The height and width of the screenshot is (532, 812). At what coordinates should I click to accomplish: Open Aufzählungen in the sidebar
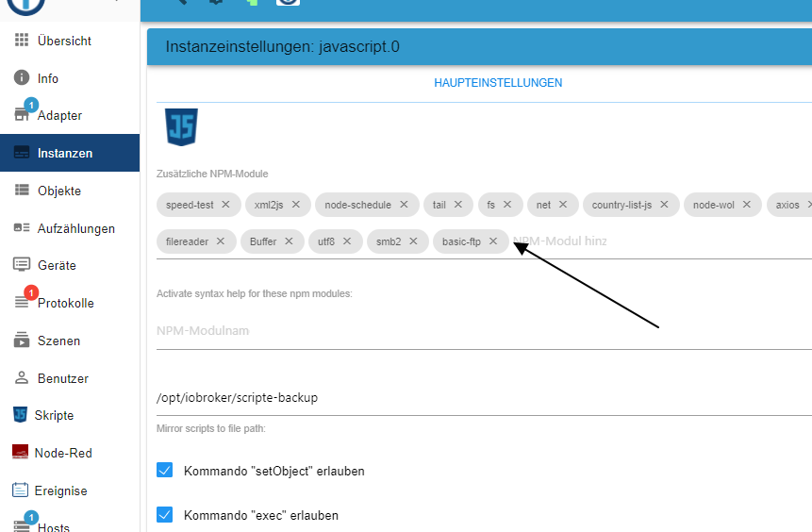tap(70, 228)
